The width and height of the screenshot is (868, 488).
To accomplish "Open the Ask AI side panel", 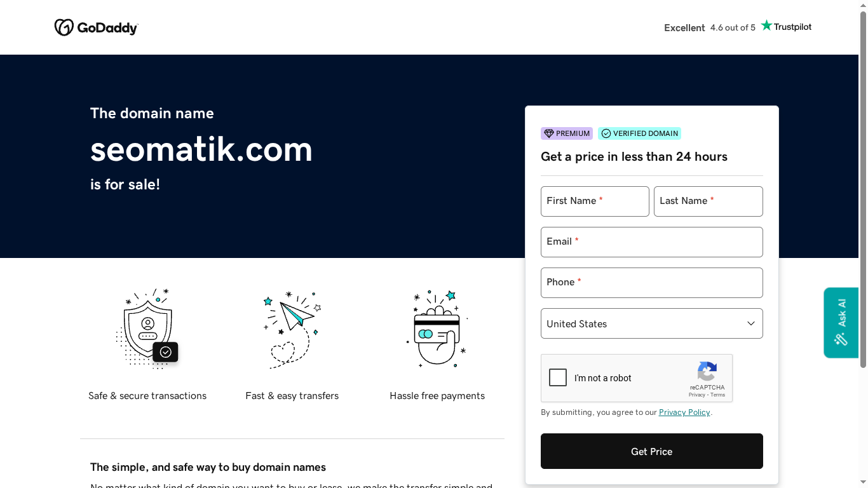I will coord(841,323).
